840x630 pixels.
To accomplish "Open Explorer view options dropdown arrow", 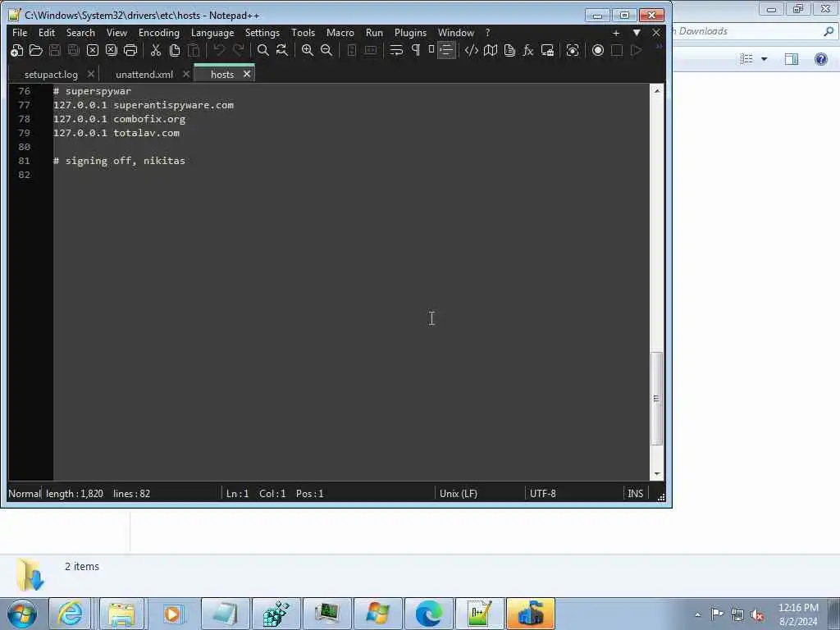I will [x=765, y=59].
